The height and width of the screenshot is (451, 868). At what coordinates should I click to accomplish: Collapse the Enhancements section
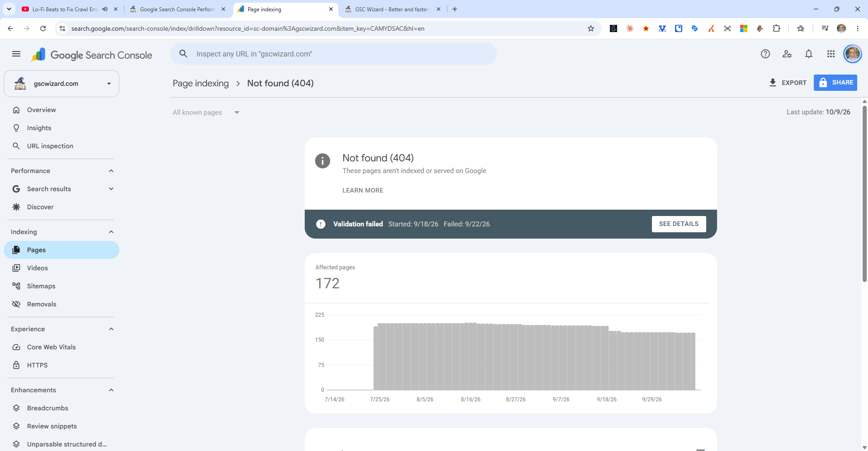tap(111, 390)
